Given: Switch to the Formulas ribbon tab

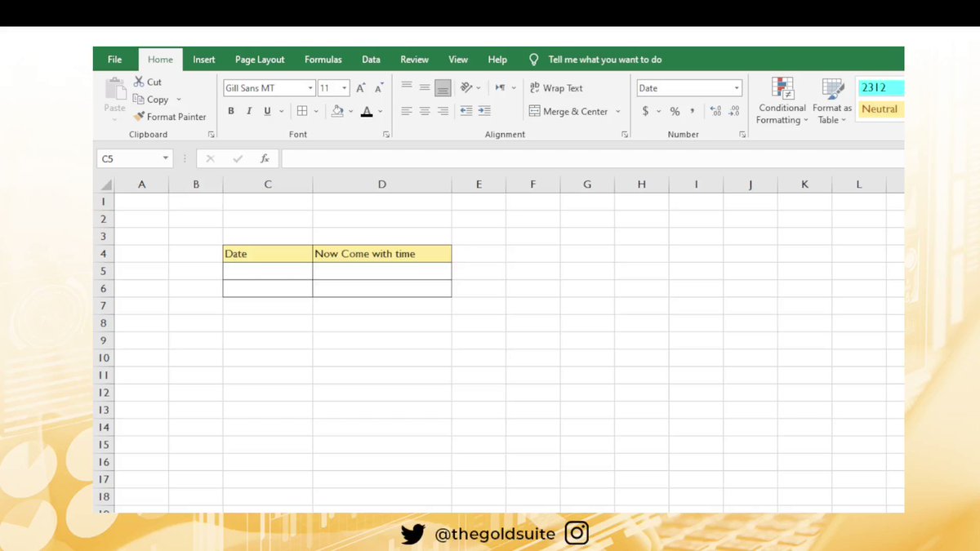Looking at the screenshot, I should [323, 59].
